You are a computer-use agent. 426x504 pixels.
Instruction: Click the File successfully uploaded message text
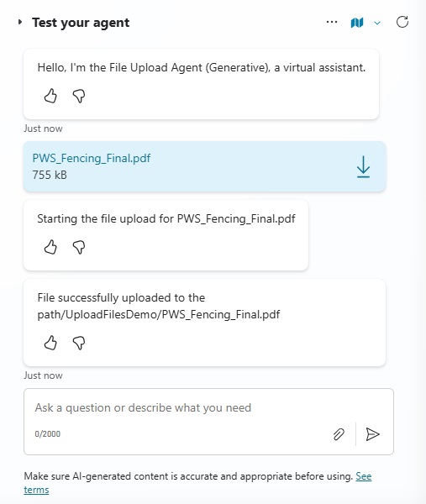[x=159, y=306]
